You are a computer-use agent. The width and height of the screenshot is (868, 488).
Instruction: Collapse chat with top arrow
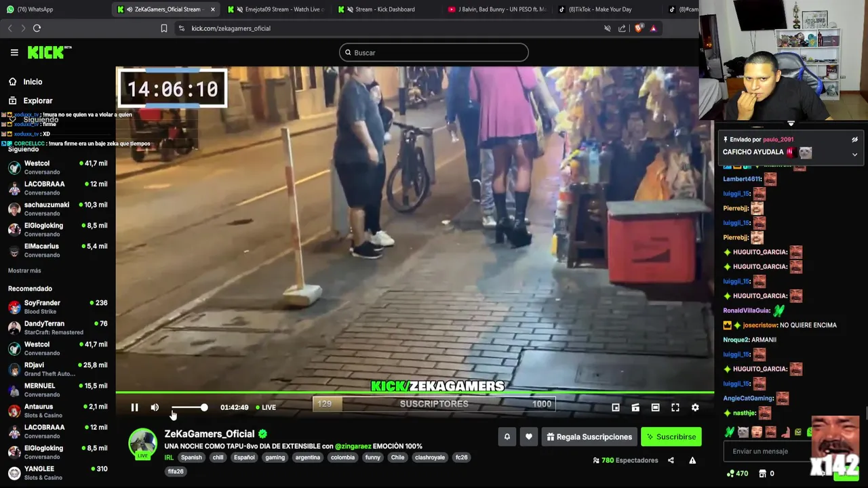tap(791, 124)
